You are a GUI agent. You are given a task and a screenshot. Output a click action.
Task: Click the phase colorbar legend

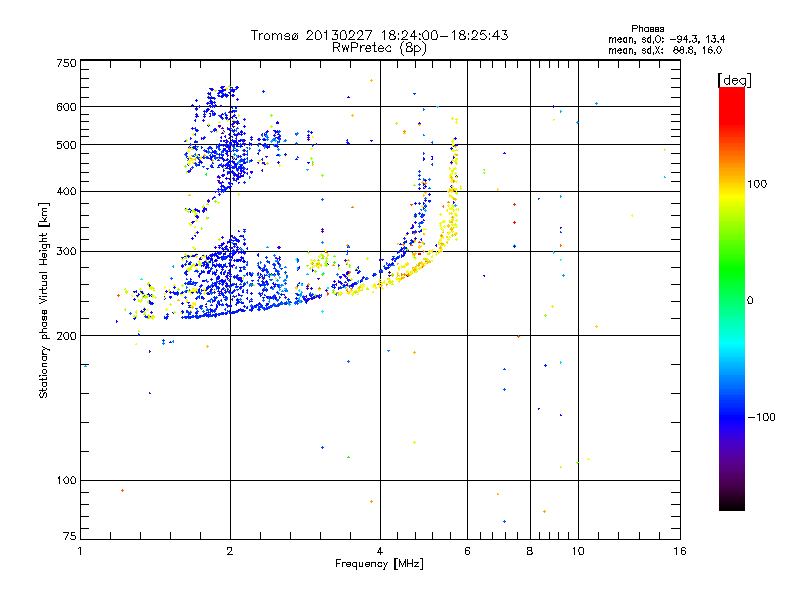click(x=732, y=298)
